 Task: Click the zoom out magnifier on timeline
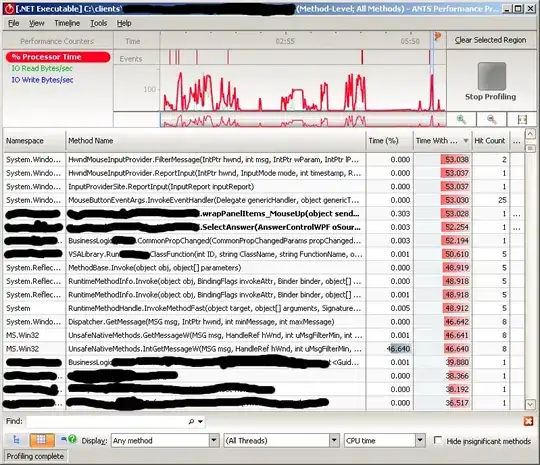pos(491,120)
